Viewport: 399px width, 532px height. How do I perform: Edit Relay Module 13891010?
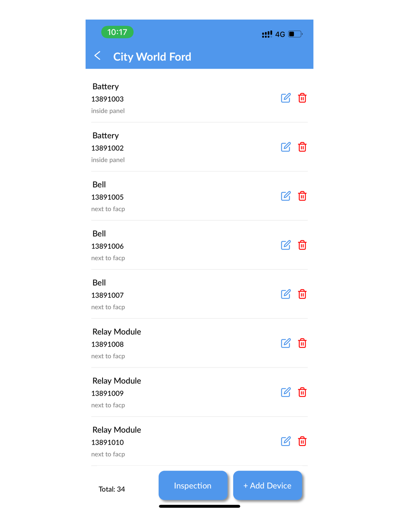tap(286, 441)
